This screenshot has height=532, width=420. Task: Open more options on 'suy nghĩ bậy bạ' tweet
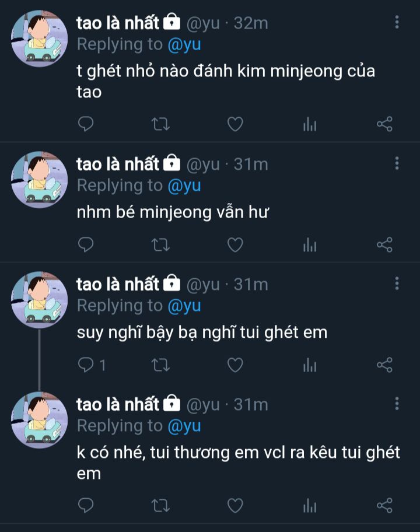click(x=397, y=283)
